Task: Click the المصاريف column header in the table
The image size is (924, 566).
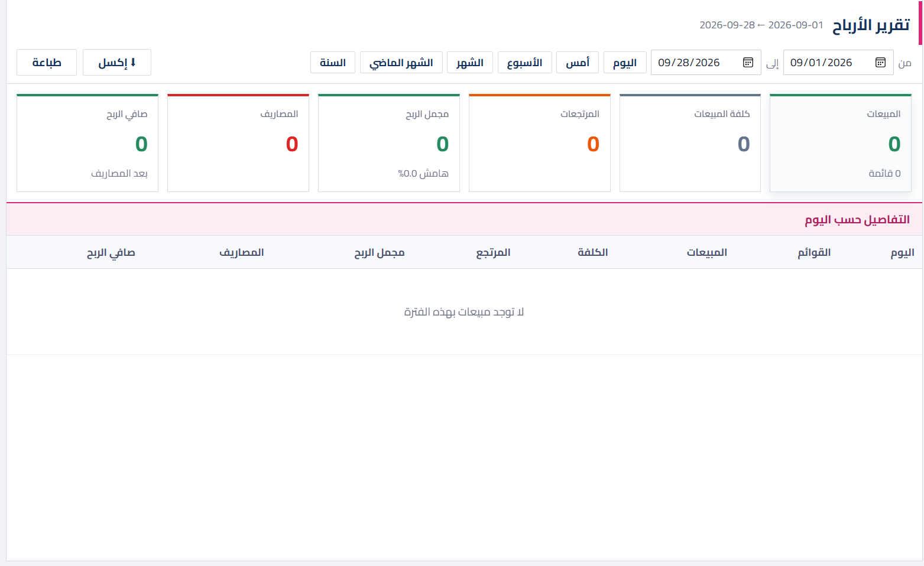Action: (x=242, y=252)
